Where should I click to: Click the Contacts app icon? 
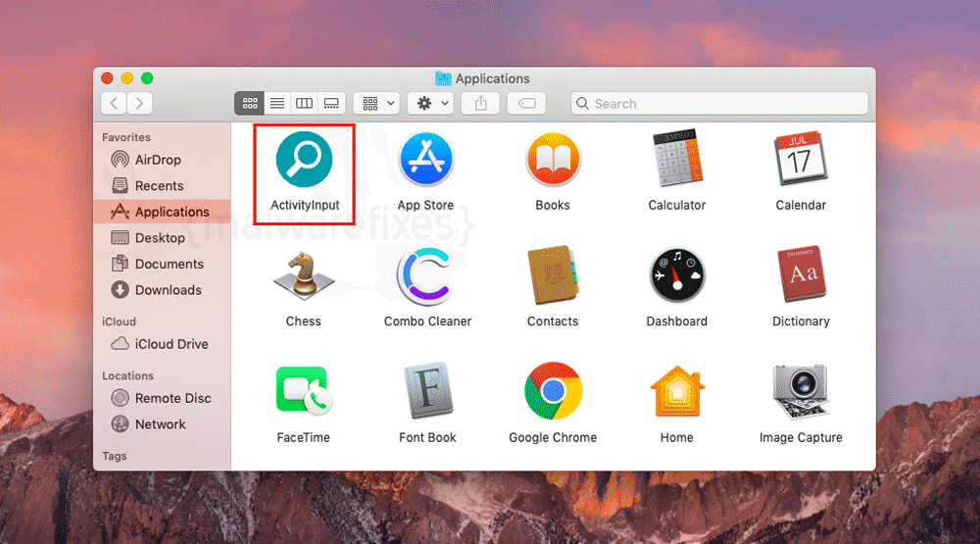(553, 275)
